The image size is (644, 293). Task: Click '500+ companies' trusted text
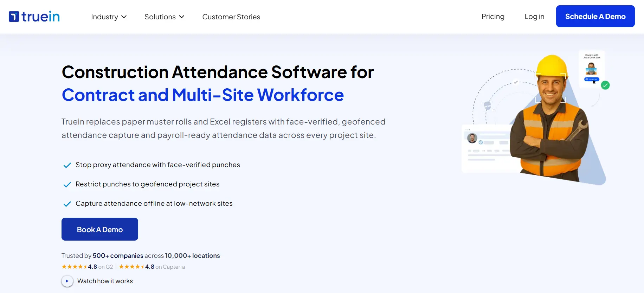point(118,256)
